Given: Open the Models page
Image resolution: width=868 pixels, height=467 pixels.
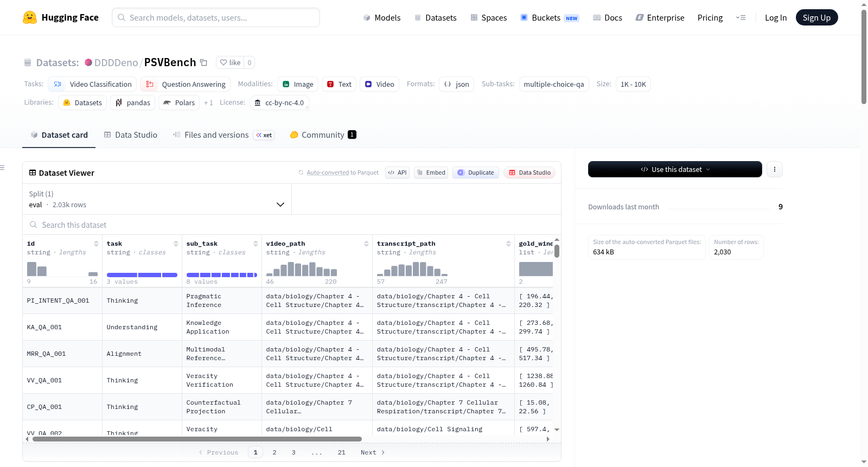Looking at the screenshot, I should 382,17.
